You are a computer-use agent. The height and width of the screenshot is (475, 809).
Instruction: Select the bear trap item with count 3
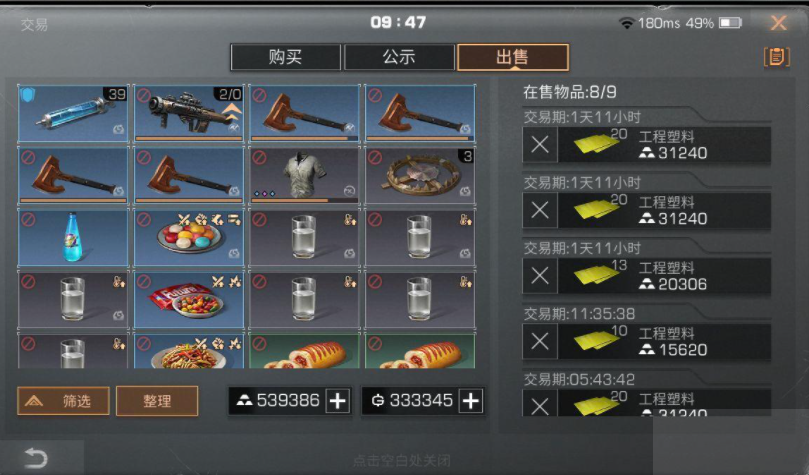(419, 175)
